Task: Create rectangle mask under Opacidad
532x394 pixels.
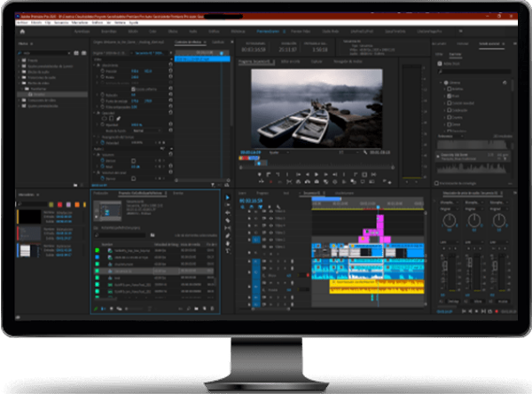Action: click(x=112, y=119)
